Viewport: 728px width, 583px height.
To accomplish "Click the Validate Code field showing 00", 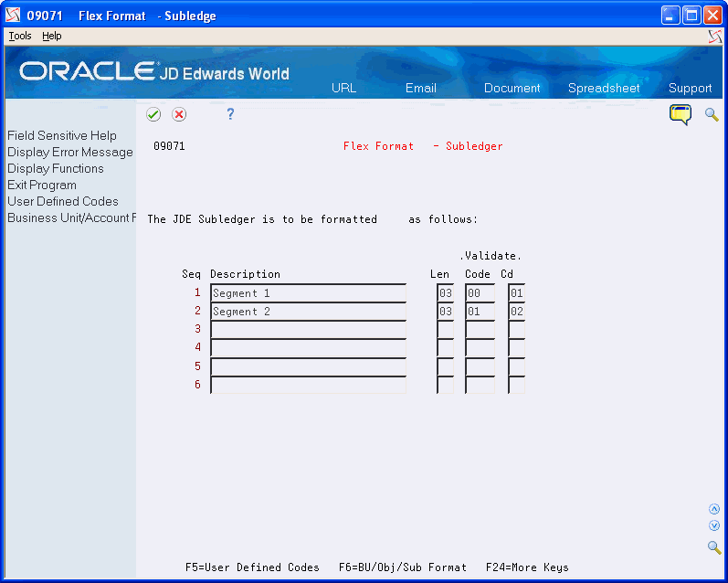I will tap(480, 293).
